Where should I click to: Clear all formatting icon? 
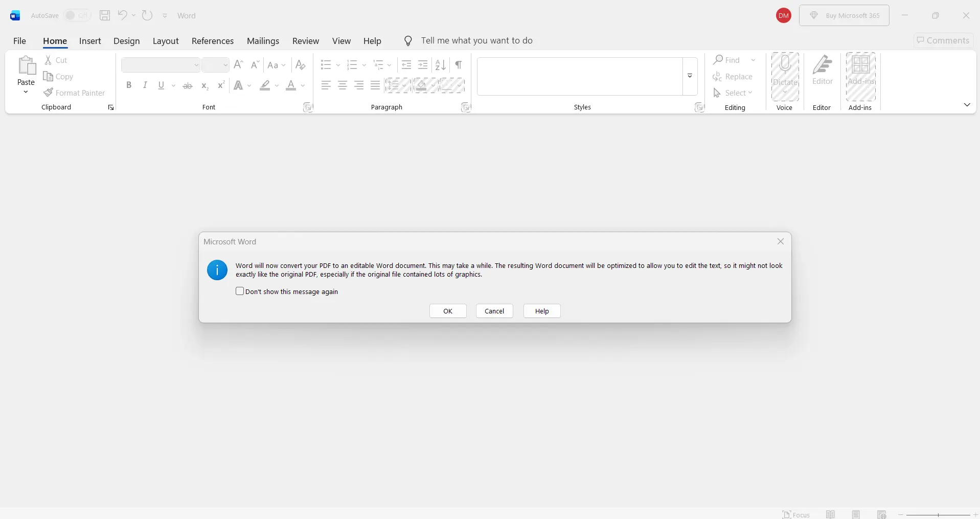301,65
